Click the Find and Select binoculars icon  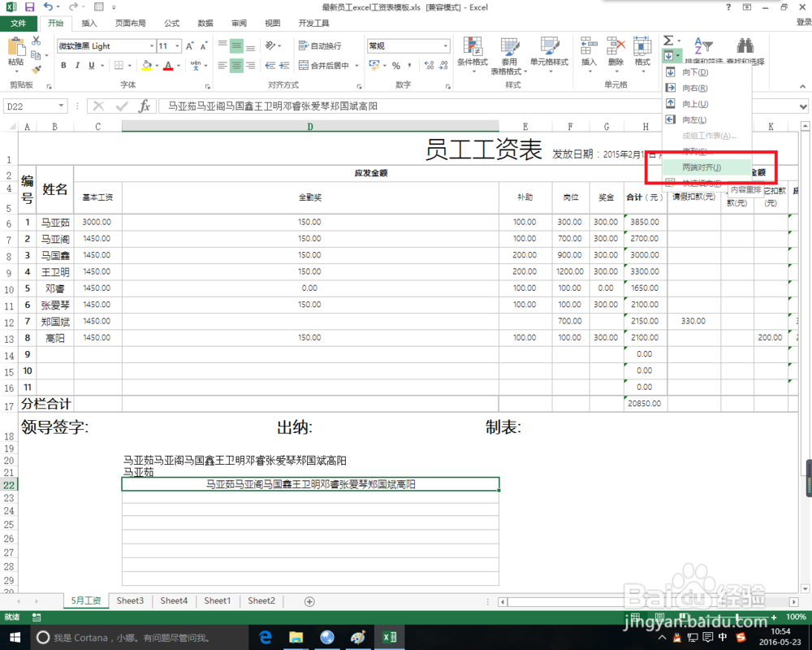tap(745, 45)
